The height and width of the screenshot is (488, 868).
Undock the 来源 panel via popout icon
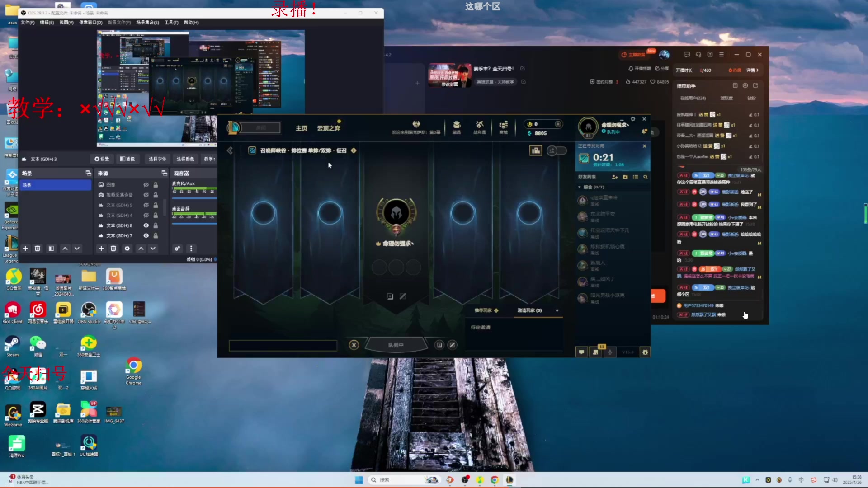[164, 173]
